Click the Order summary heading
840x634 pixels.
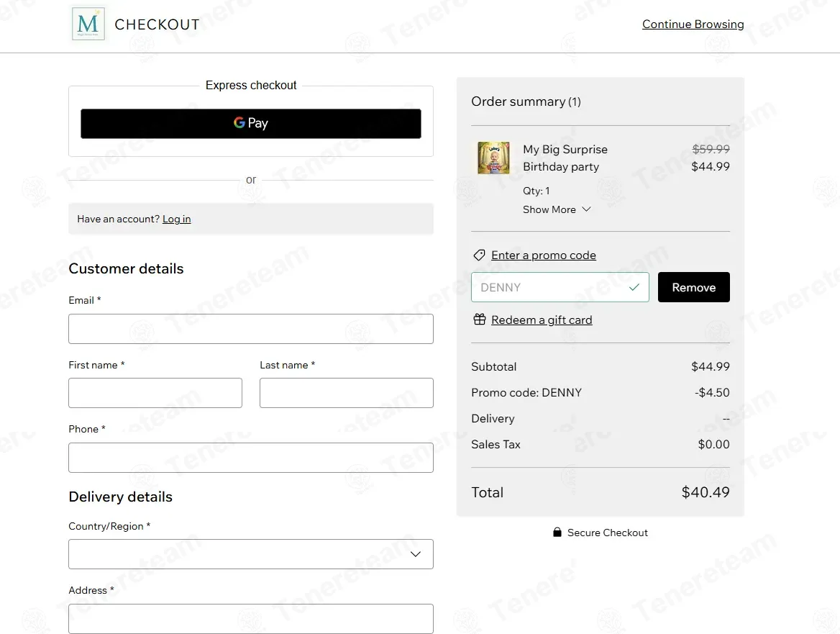526,101
